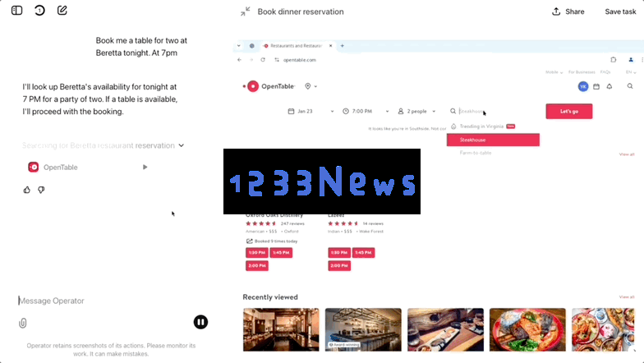Screen dimensions: 644x363
Task: Open the 7:00 PM time dropdown
Action: [366, 112]
